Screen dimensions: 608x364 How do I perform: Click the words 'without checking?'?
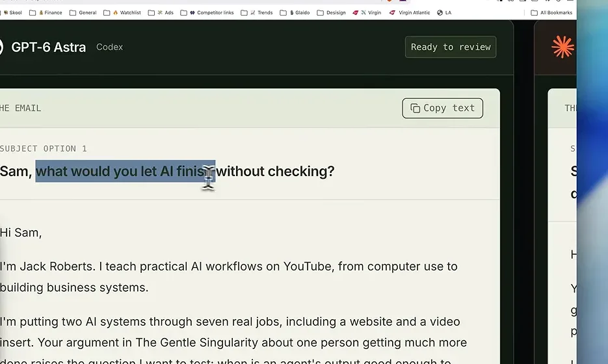pyautogui.click(x=275, y=171)
